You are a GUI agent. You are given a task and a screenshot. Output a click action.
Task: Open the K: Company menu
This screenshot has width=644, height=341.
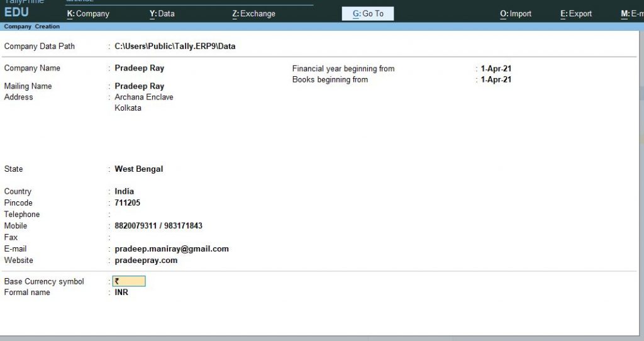(88, 14)
